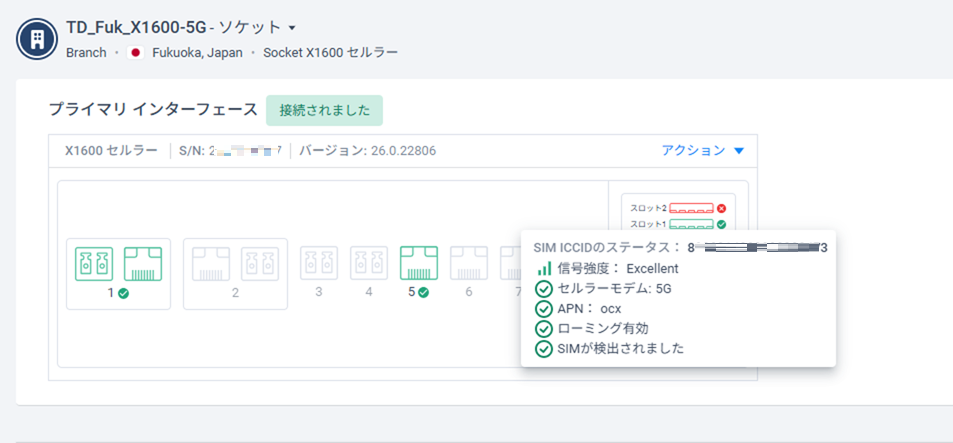Click the port 4 SFP icon
This screenshot has width=953, height=443.
pyautogui.click(x=369, y=263)
